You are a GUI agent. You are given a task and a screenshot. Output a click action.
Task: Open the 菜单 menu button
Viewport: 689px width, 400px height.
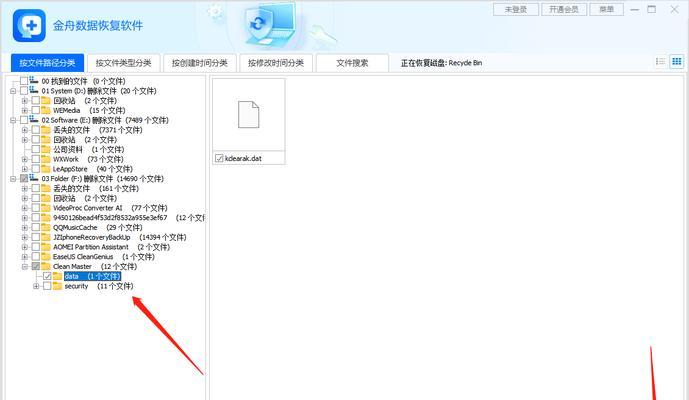606,9
